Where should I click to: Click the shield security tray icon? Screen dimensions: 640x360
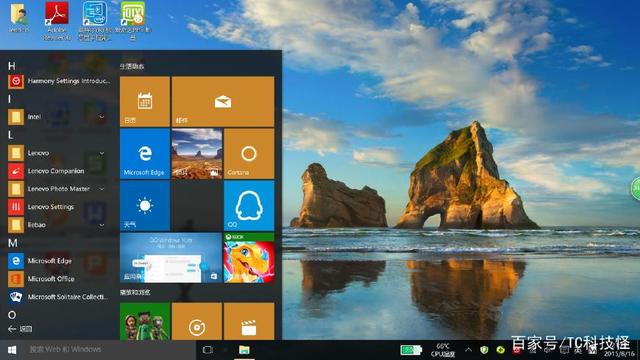[x=484, y=350]
